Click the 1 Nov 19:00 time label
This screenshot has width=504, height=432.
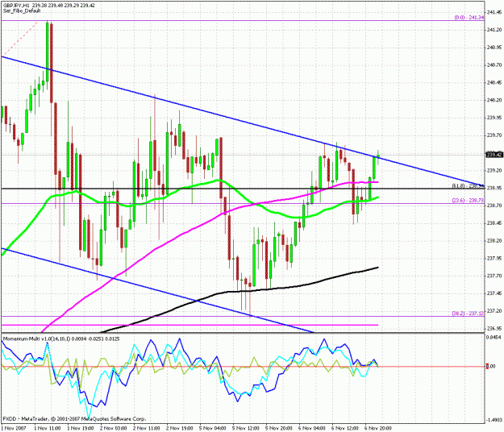pyautogui.click(x=81, y=428)
